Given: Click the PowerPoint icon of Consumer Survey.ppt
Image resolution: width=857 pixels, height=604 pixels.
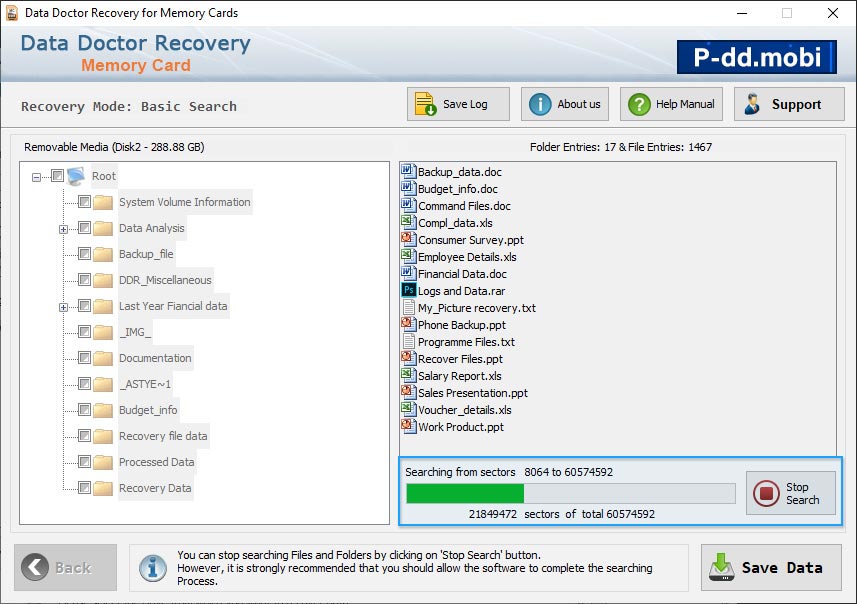Looking at the screenshot, I should pos(408,239).
